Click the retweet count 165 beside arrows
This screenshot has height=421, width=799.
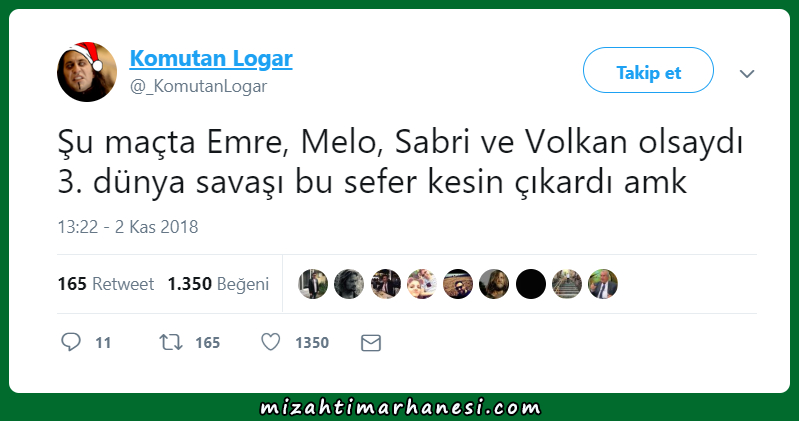tap(207, 343)
